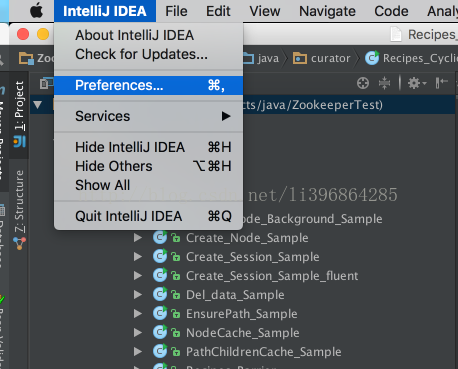The image size is (458, 369).
Task: Open the File menu
Action: coord(176,11)
